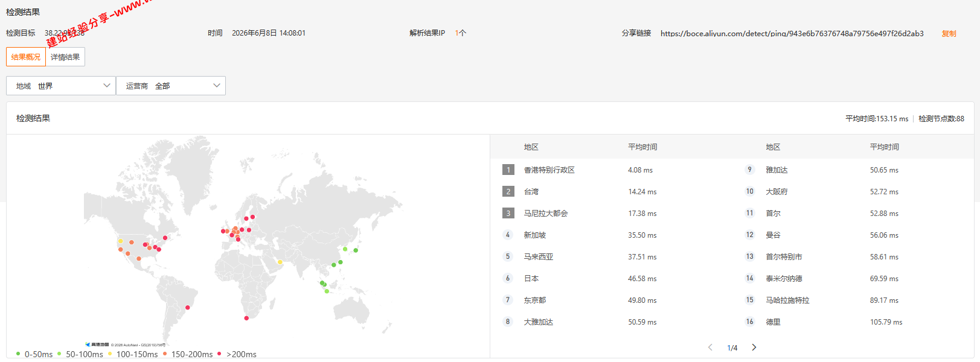This screenshot has width=980, height=362.
Task: Select rank 2 badge for 台湾
Action: coord(508,191)
